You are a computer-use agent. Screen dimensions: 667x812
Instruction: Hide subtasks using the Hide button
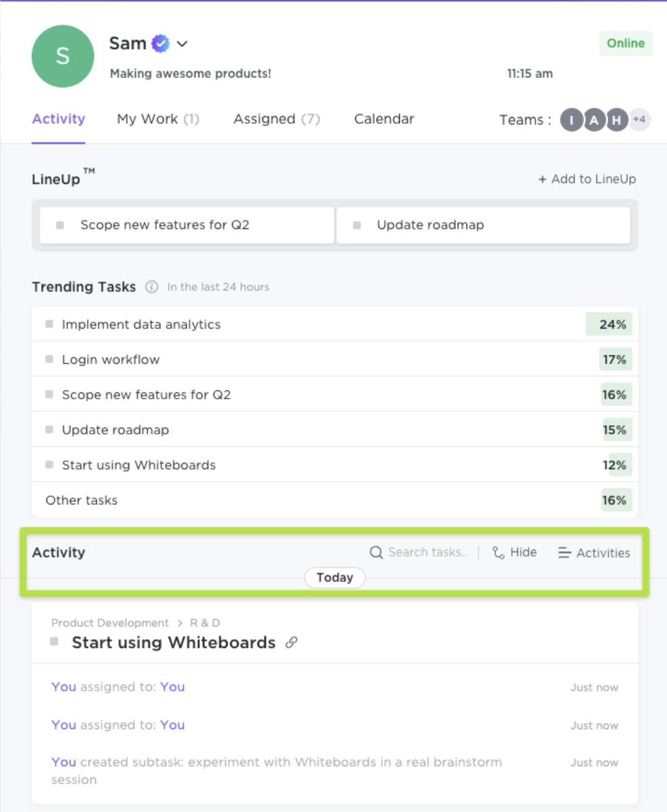click(515, 552)
